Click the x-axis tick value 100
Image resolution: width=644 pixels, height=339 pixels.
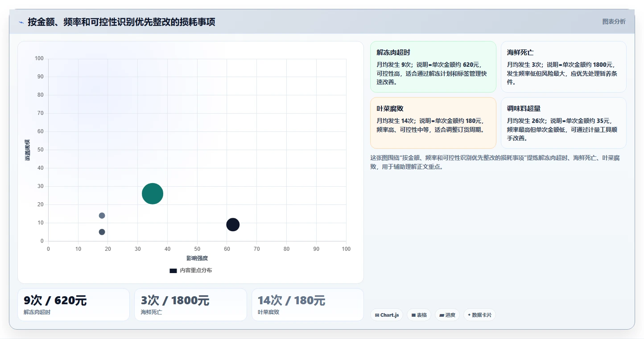[346, 249]
